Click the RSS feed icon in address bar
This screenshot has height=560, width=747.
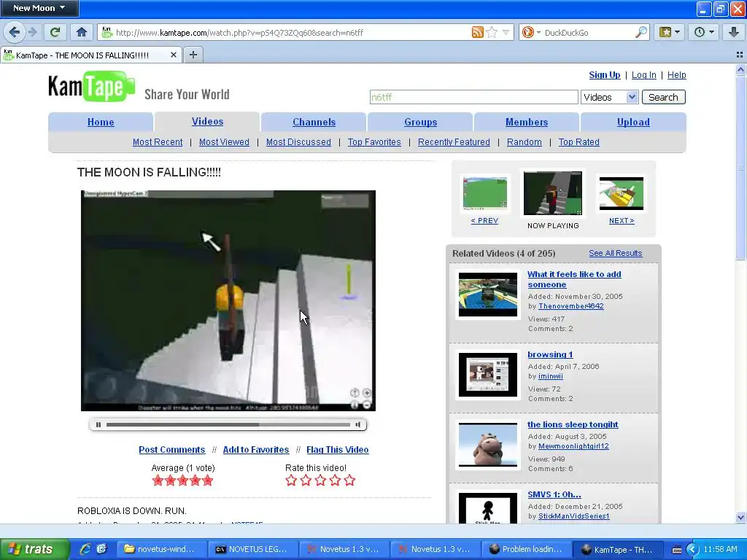point(477,32)
